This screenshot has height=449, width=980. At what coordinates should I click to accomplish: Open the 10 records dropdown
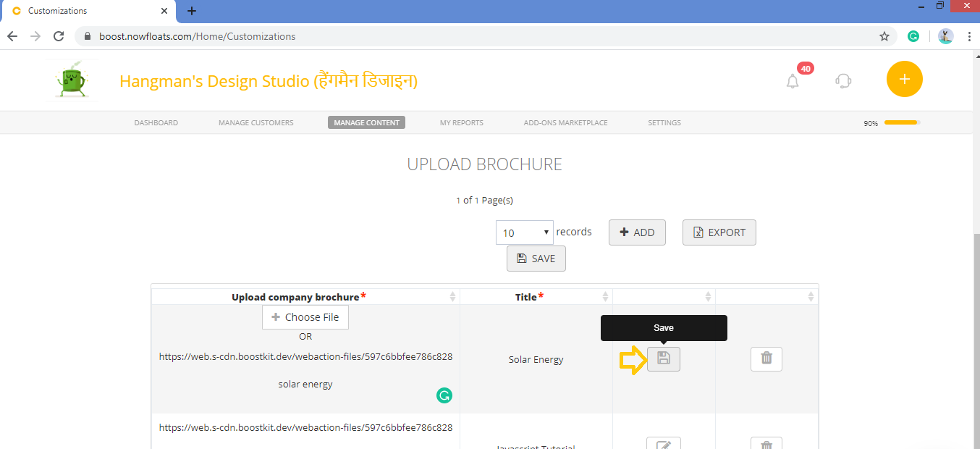pyautogui.click(x=525, y=232)
